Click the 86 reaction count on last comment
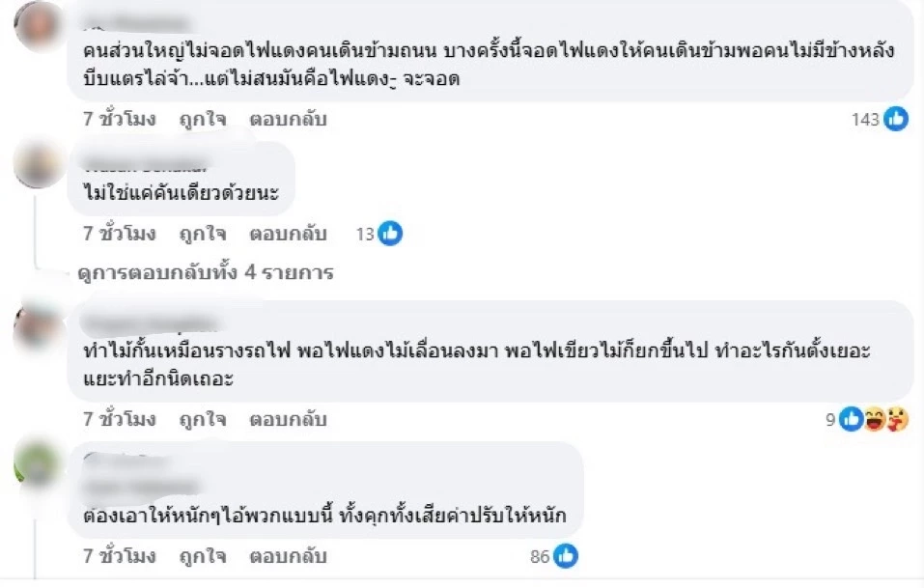This screenshot has width=924, height=588. 541,555
